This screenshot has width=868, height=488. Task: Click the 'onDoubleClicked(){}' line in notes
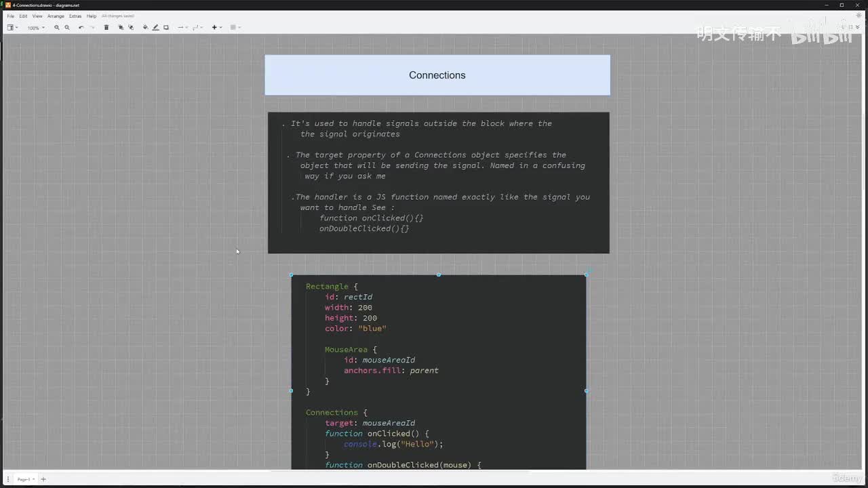pos(364,229)
